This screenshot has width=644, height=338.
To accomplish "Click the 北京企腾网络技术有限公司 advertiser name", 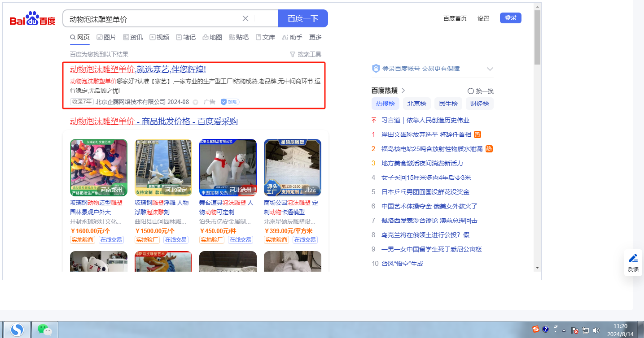I will pyautogui.click(x=131, y=102).
